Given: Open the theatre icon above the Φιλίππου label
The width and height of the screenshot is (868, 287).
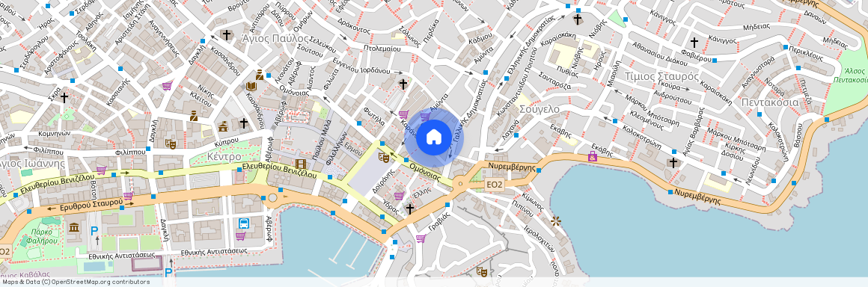Looking at the screenshot, I should pyautogui.click(x=171, y=143).
